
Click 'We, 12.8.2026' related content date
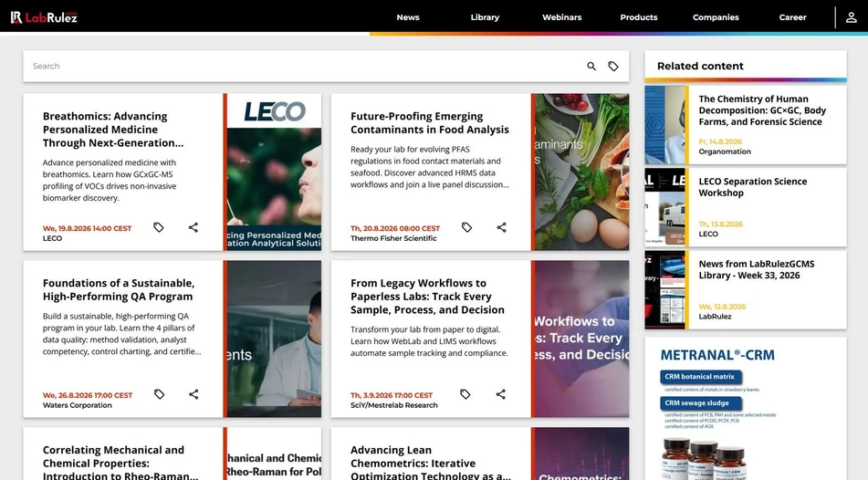tap(722, 307)
